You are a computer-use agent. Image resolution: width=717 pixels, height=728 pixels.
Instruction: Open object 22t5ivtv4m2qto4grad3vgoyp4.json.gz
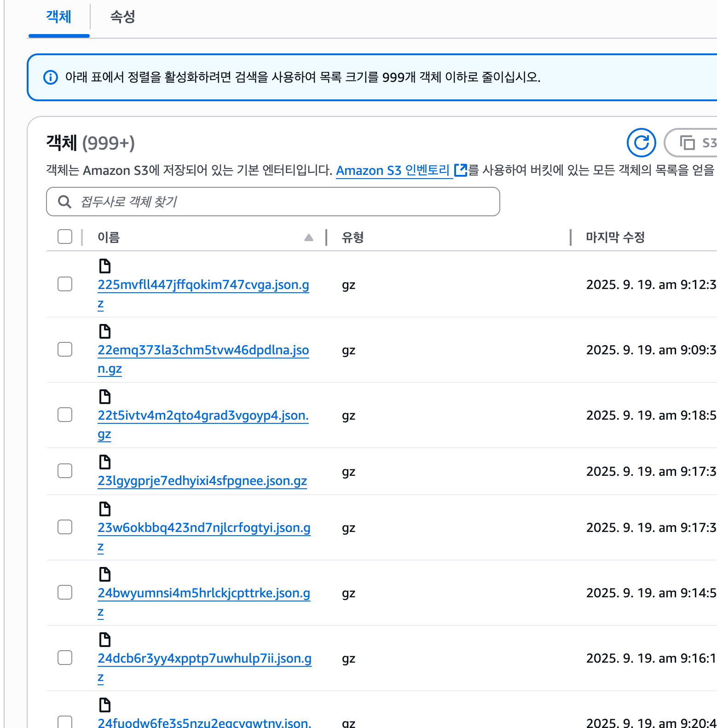tap(203, 416)
